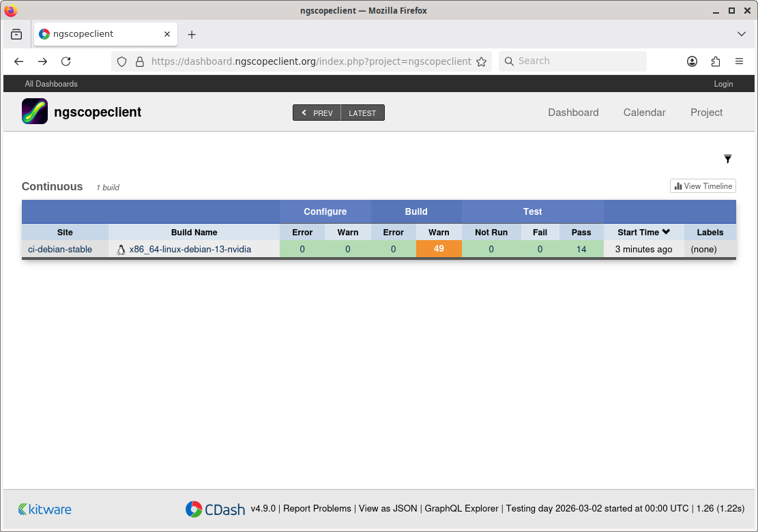Click the ngscopeclient project logo

35,111
